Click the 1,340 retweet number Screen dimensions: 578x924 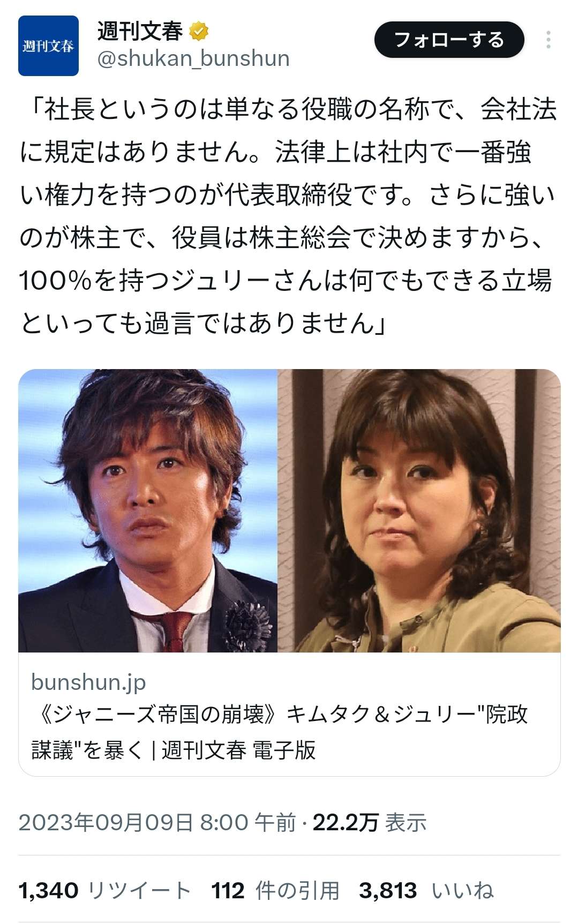pos(48,891)
